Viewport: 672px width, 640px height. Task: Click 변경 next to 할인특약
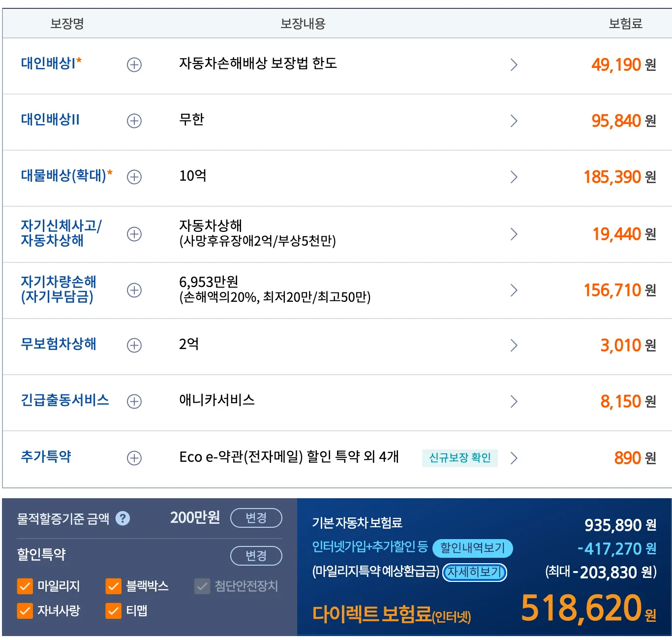pyautogui.click(x=256, y=555)
